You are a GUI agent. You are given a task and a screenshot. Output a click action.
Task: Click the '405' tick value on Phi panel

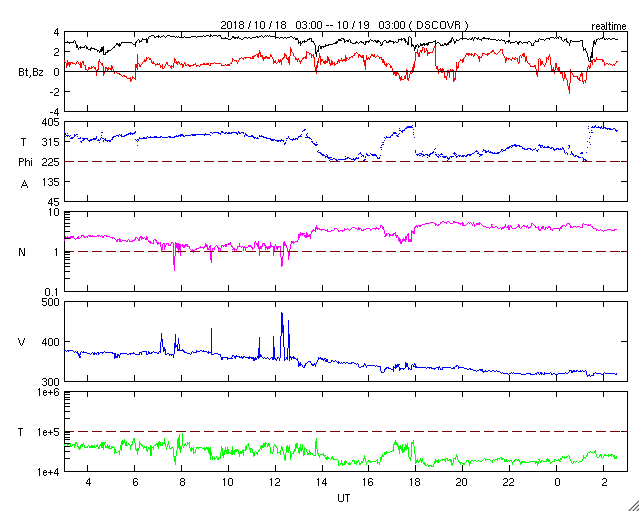51,122
